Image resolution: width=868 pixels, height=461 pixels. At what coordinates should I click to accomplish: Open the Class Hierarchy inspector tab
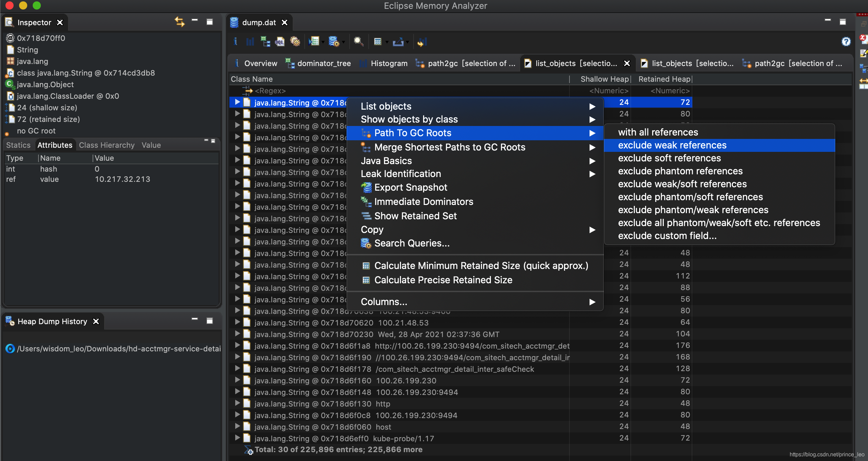107,145
